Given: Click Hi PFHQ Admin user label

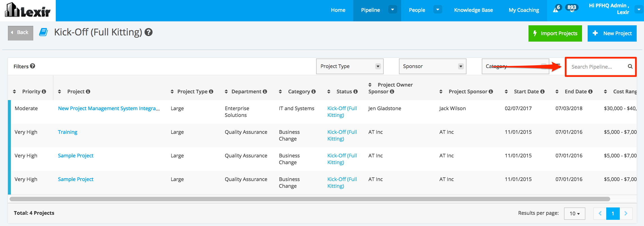Looking at the screenshot, I should pyautogui.click(x=609, y=9).
